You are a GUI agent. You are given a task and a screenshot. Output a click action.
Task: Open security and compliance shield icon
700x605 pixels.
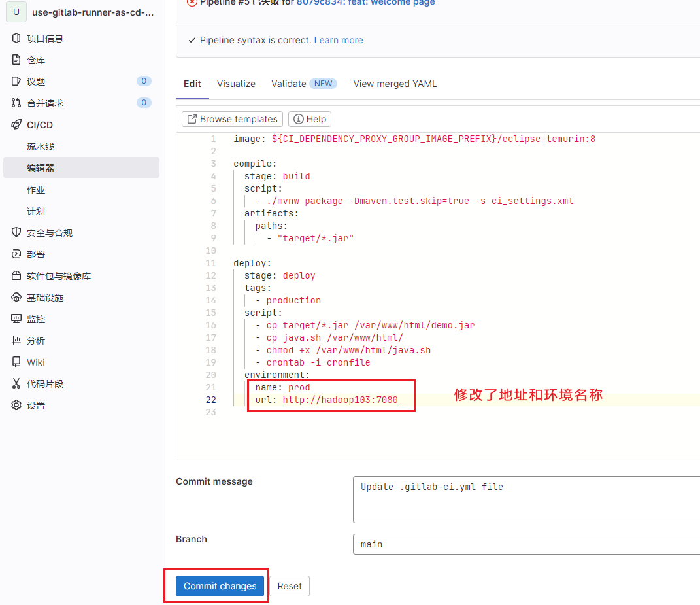click(16, 233)
